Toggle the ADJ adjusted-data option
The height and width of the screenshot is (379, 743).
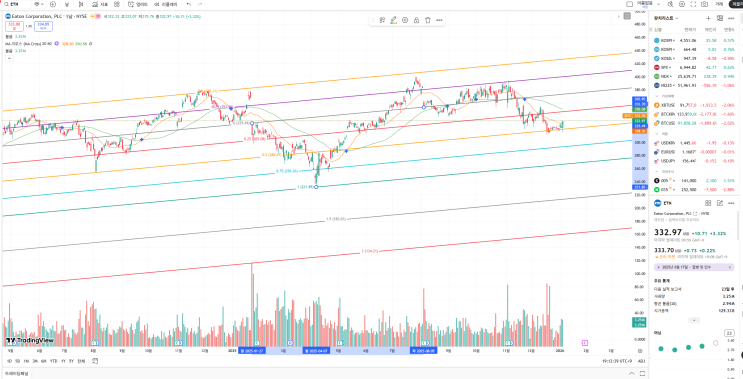click(641, 361)
